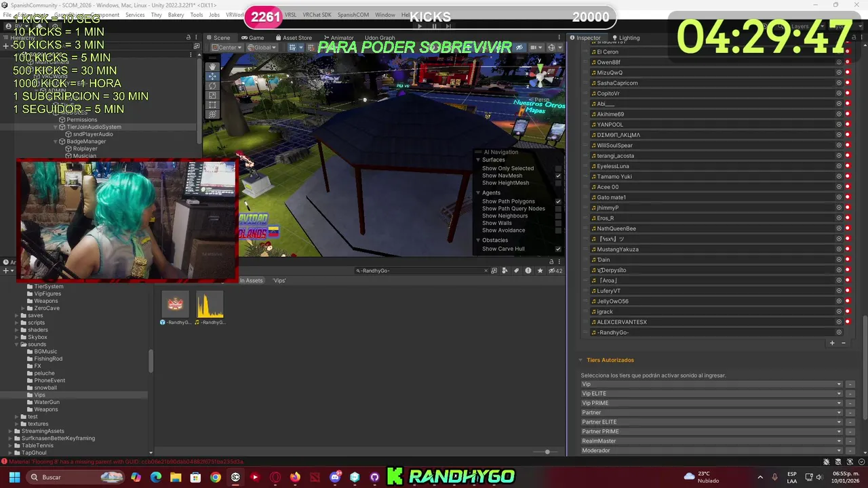Clear the Project search field with X
The width and height of the screenshot is (868, 488).
pyautogui.click(x=486, y=270)
